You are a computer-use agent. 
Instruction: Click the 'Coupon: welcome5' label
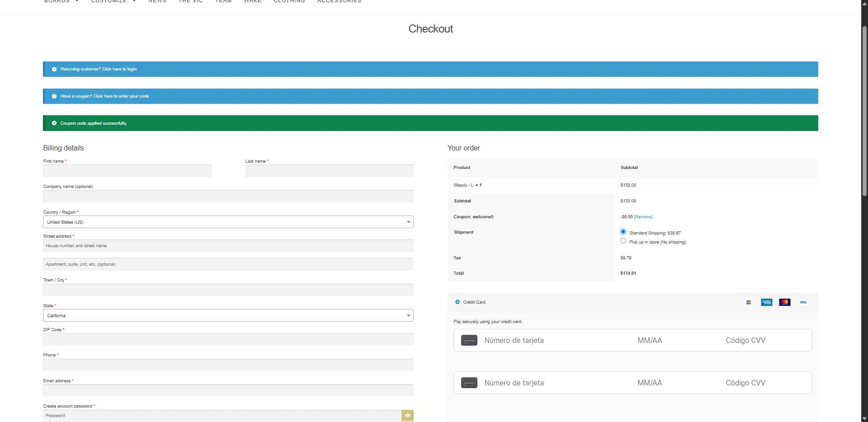pos(473,217)
